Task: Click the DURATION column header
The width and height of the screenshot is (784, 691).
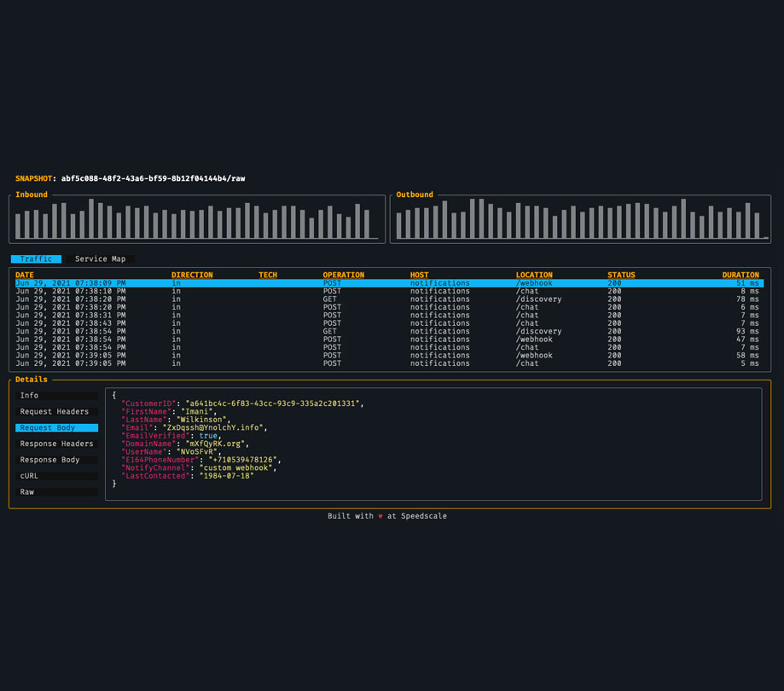Action: coord(740,275)
